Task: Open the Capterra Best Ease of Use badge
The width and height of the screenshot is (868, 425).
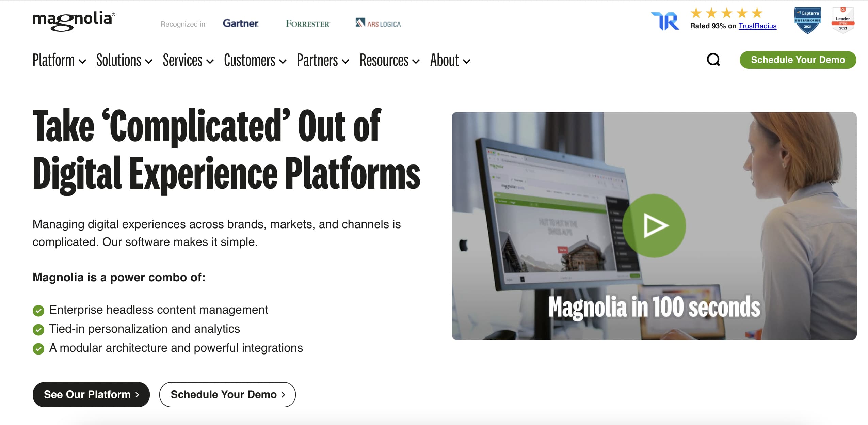Action: pyautogui.click(x=807, y=20)
